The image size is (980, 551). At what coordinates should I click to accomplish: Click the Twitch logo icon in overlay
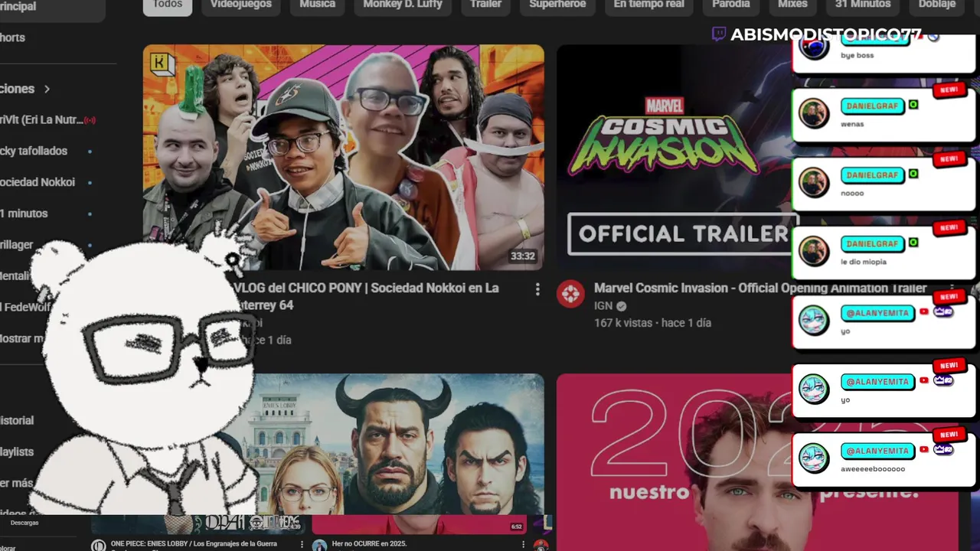tap(718, 34)
